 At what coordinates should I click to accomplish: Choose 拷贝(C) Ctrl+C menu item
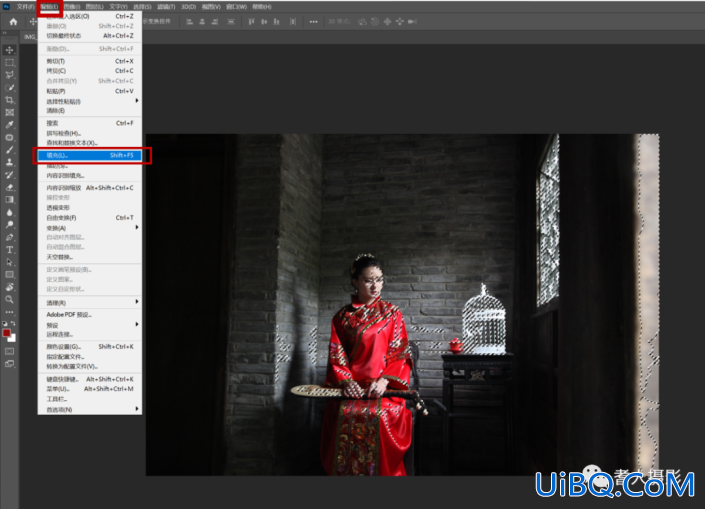(89, 71)
